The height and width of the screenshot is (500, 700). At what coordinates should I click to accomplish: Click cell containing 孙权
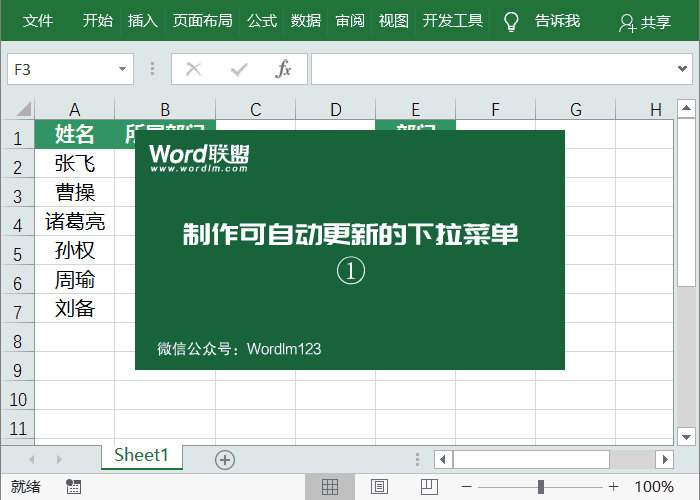[75, 250]
